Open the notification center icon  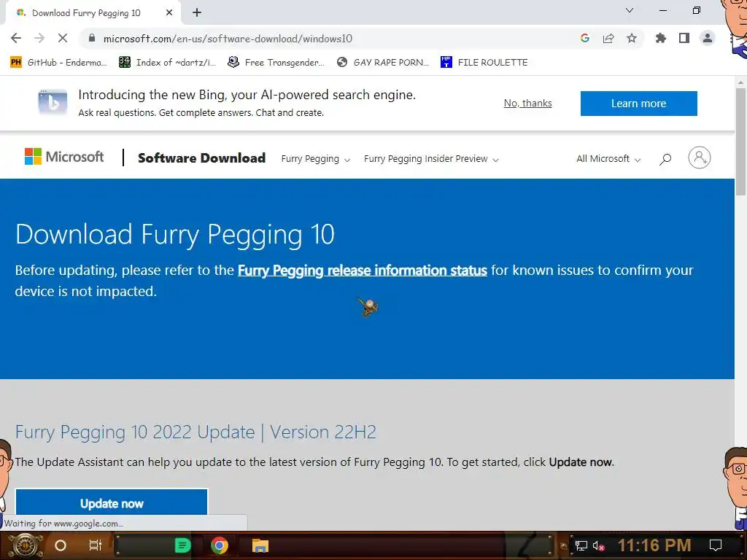pyautogui.click(x=716, y=545)
